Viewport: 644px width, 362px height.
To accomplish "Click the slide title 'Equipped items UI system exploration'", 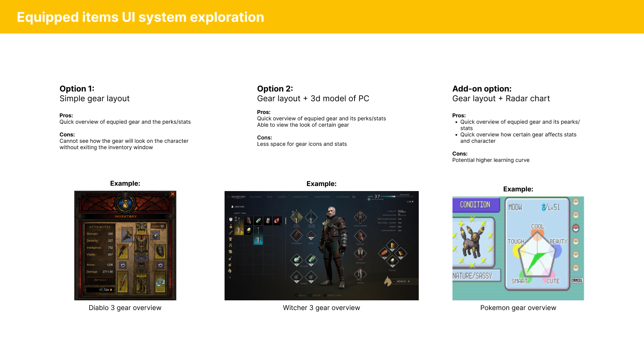I will 141,17.
